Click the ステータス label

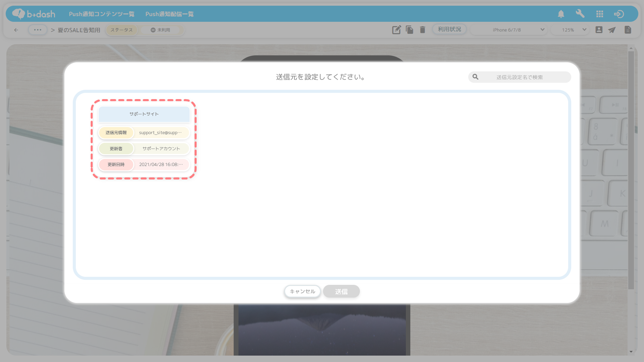[122, 30]
